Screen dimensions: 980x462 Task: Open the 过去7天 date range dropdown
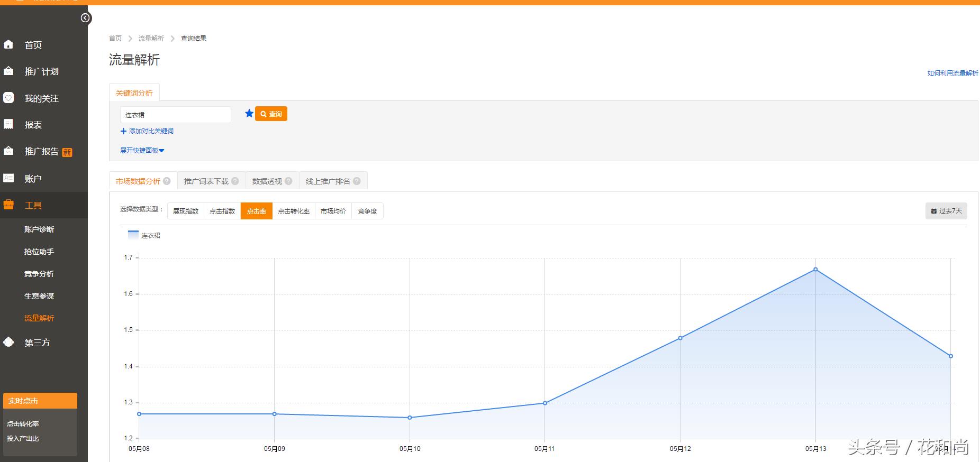pos(946,211)
